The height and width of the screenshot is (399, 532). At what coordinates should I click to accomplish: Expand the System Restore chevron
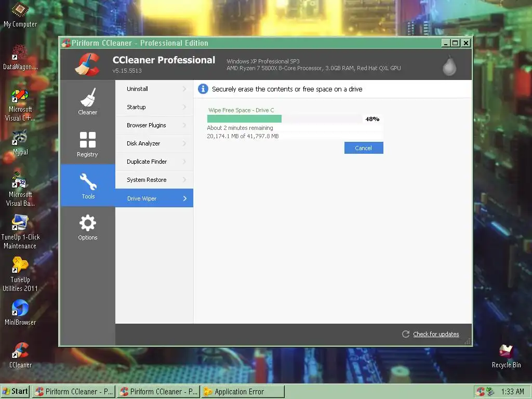pyautogui.click(x=184, y=180)
